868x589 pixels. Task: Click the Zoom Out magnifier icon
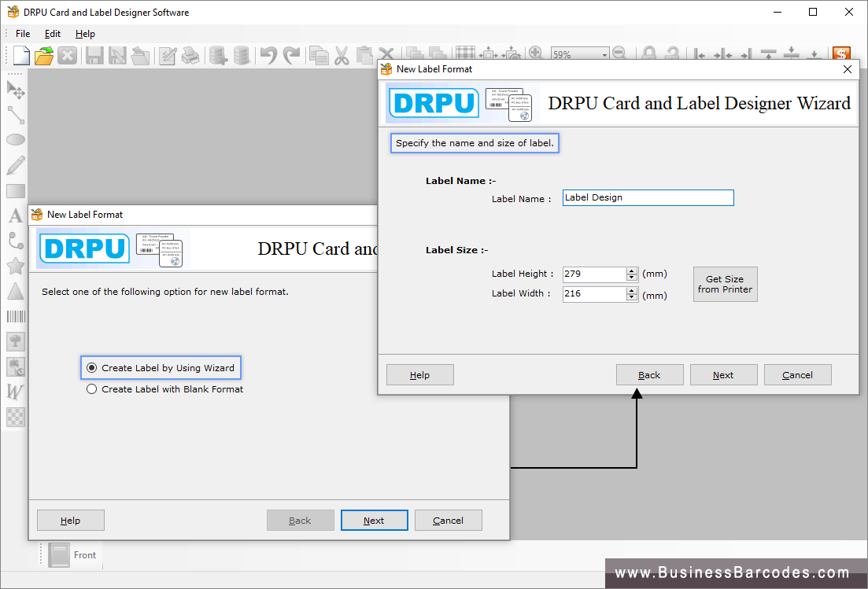point(619,53)
